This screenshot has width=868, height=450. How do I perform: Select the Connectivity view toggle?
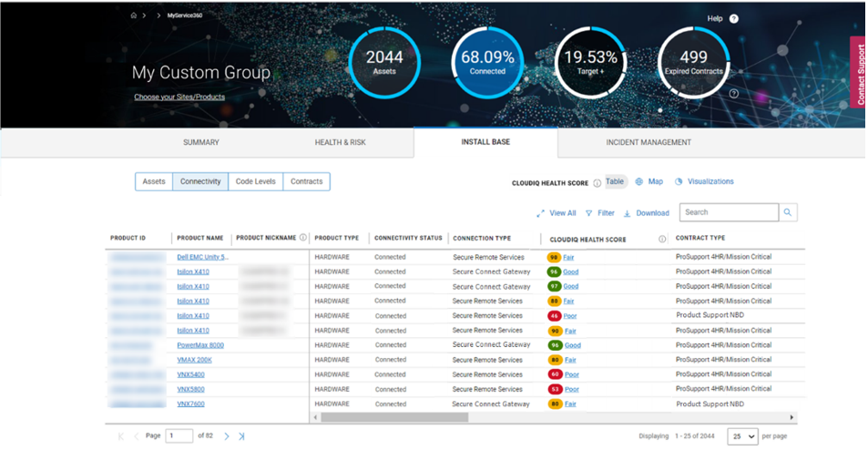click(200, 181)
